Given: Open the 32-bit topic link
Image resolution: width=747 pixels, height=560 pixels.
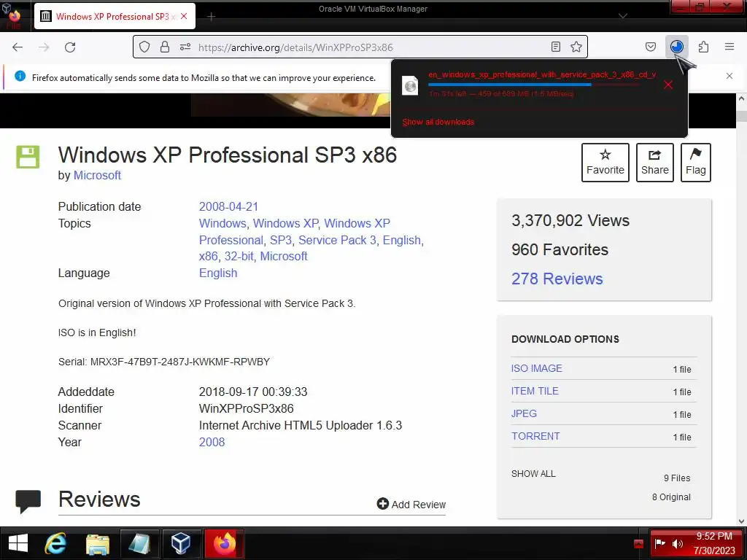Looking at the screenshot, I should tap(239, 256).
